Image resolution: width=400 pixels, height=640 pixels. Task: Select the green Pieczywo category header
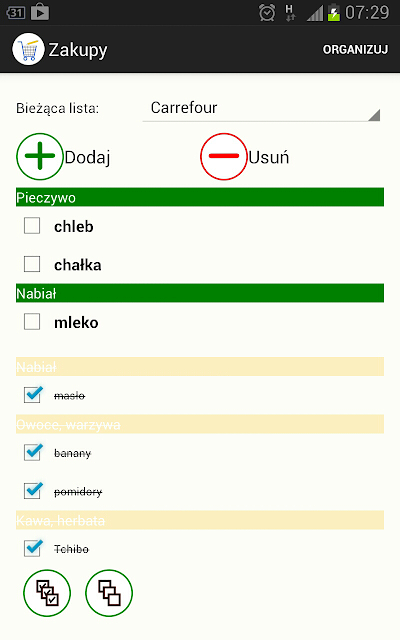tap(200, 197)
